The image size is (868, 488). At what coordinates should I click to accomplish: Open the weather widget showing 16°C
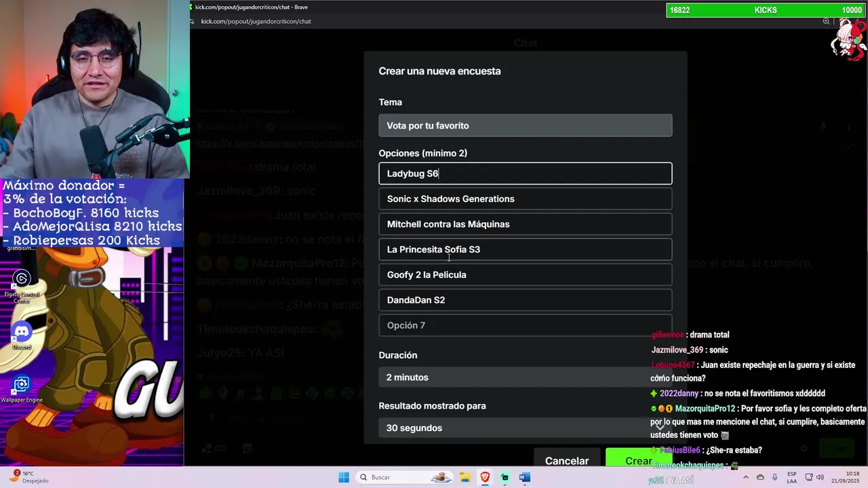pos(28,477)
